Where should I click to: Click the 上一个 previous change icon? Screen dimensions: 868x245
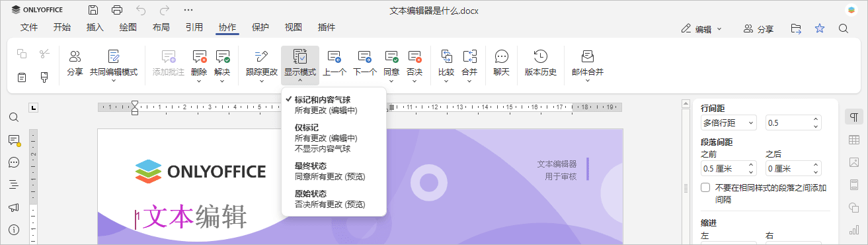coord(335,64)
